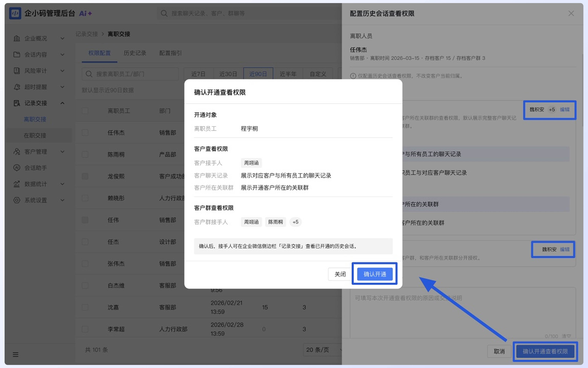Click the 搜索离职员工/部门 search field

point(130,74)
